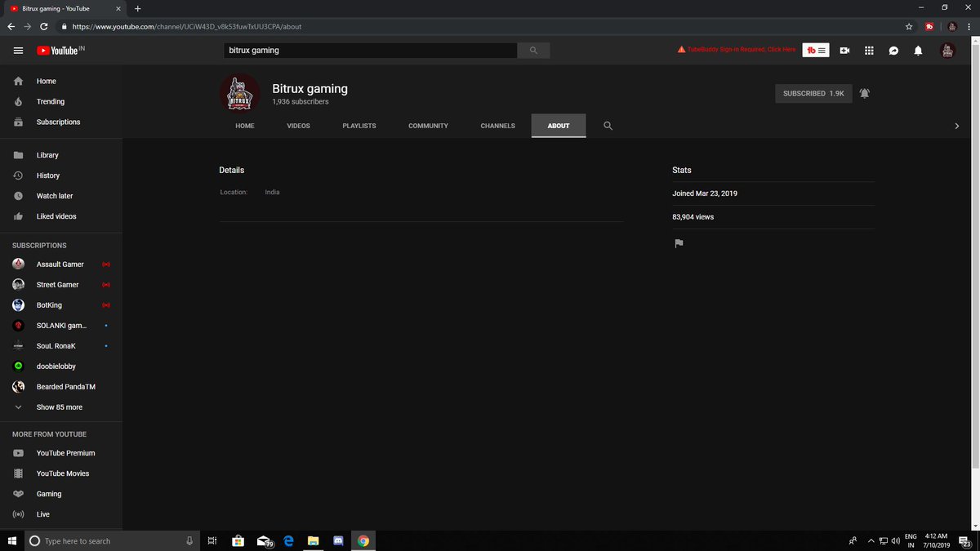Open Gaming in the sidebar

(61, 494)
